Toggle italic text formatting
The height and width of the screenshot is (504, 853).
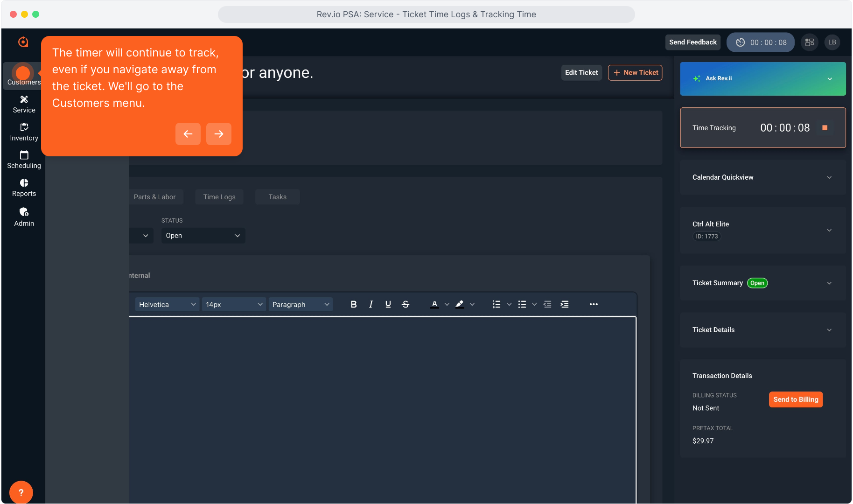click(371, 304)
